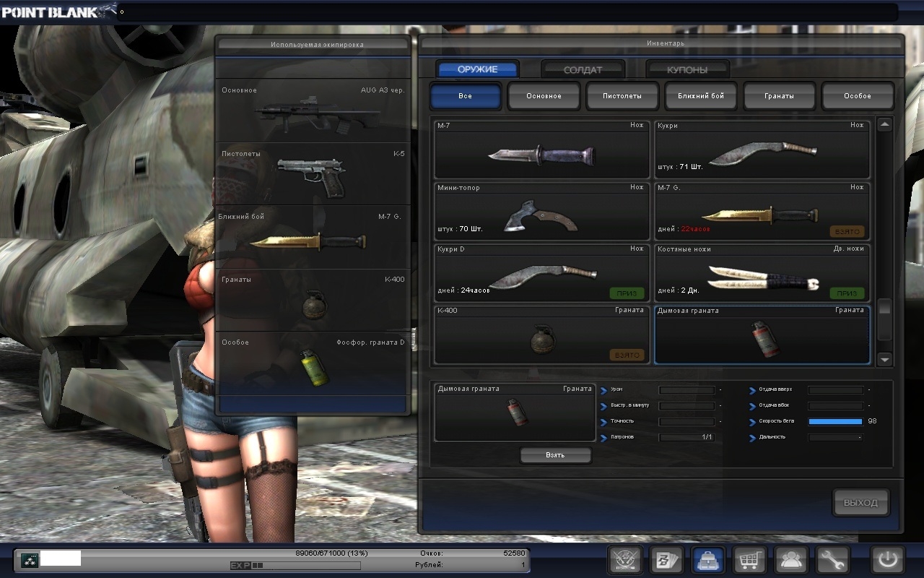
Task: Select the Мини-топор item
Action: [542, 212]
